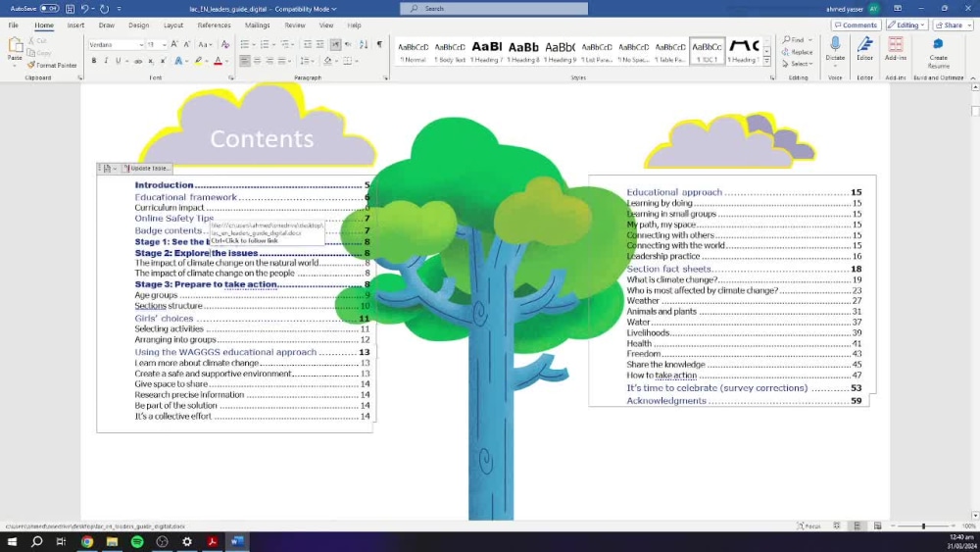The height and width of the screenshot is (552, 980).
Task: Switch to the Design tab
Action: tap(139, 25)
